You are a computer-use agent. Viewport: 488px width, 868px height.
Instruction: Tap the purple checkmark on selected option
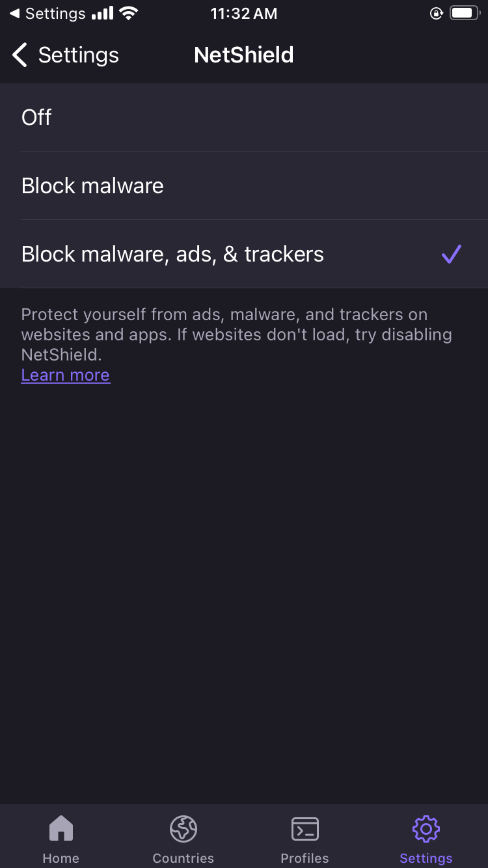pyautogui.click(x=451, y=254)
